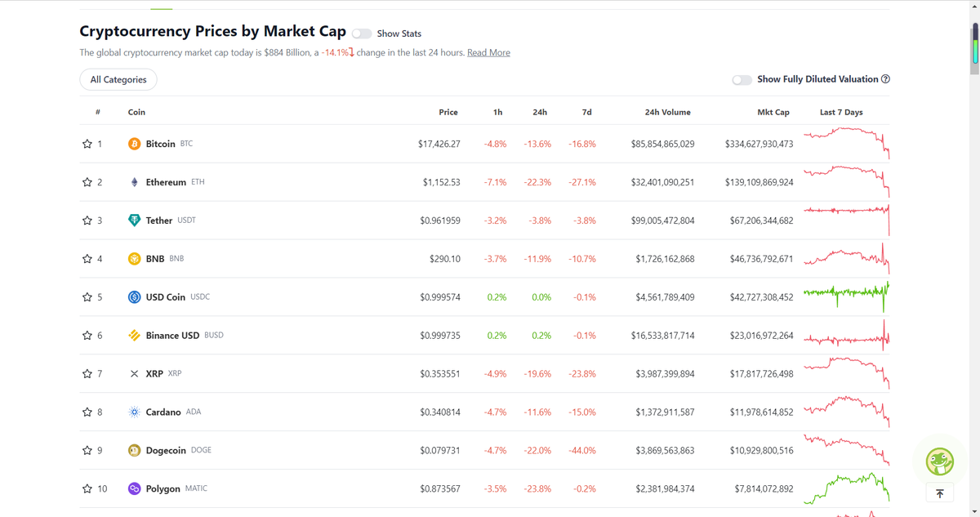Viewport: 980px width, 517px height.
Task: Enable Show Fully Diluted Valuation switch
Action: 742,79
